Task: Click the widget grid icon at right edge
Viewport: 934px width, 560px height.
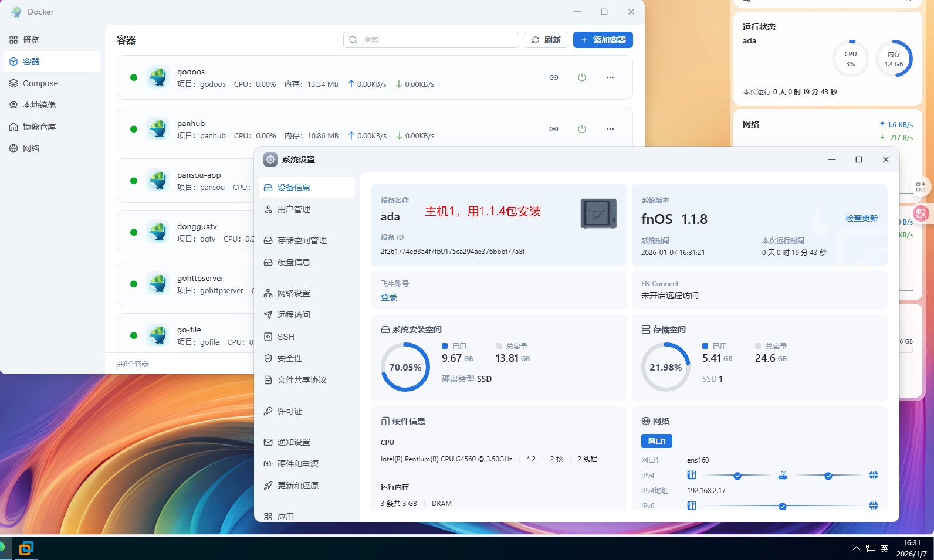Action: click(921, 186)
